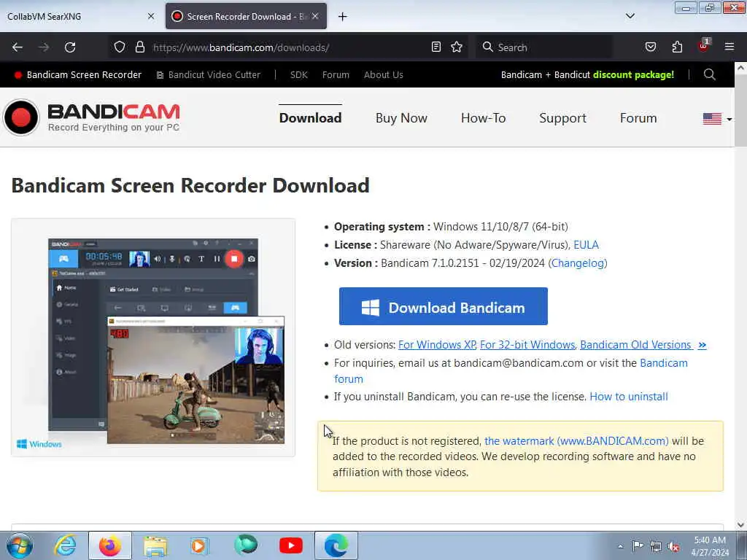Click the Bandicam red record logo
Image resolution: width=747 pixels, height=560 pixels.
point(21,117)
